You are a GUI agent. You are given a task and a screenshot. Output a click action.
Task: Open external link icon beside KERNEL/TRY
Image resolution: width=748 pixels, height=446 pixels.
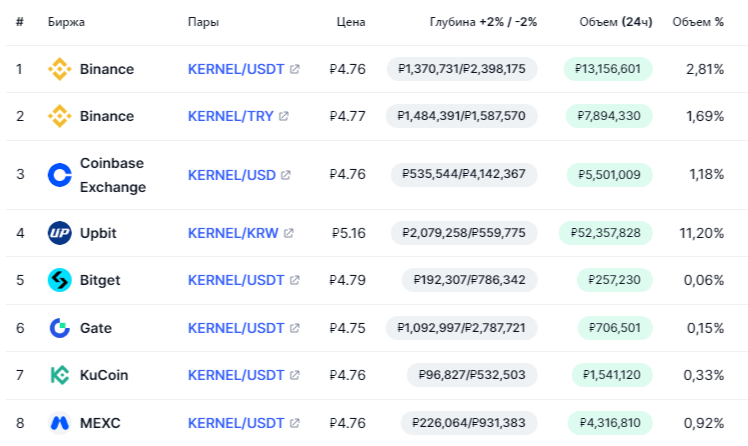(x=284, y=116)
